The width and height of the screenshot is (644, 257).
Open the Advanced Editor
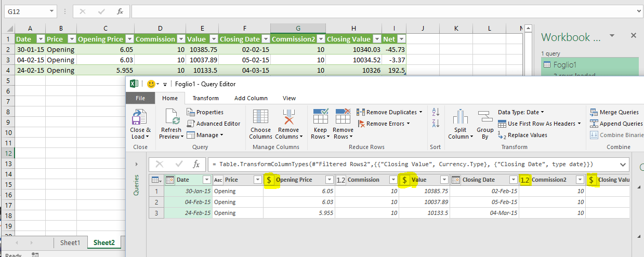[213, 124]
